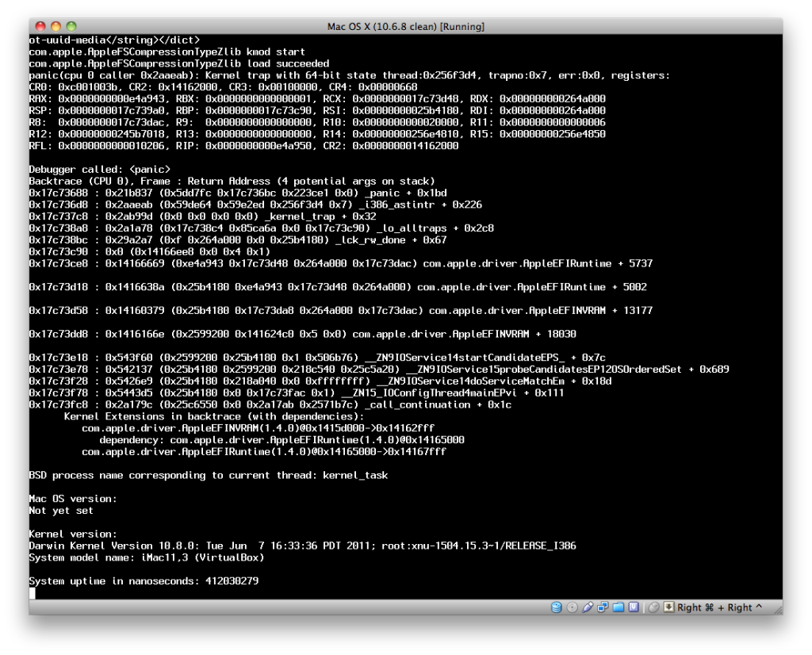812x655 pixels.
Task: Open the optical disc drive indicator
Action: (x=573, y=607)
